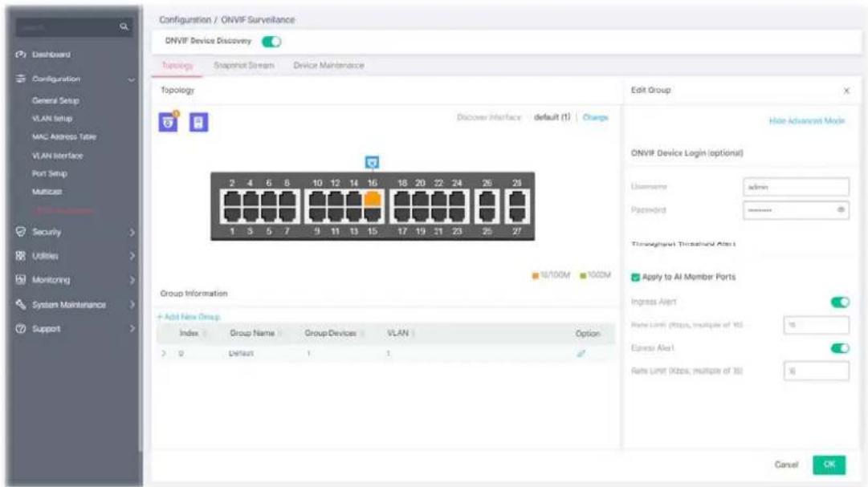Click the camera icon above port 16
Viewport: 868px width, 487px height.
click(x=372, y=162)
